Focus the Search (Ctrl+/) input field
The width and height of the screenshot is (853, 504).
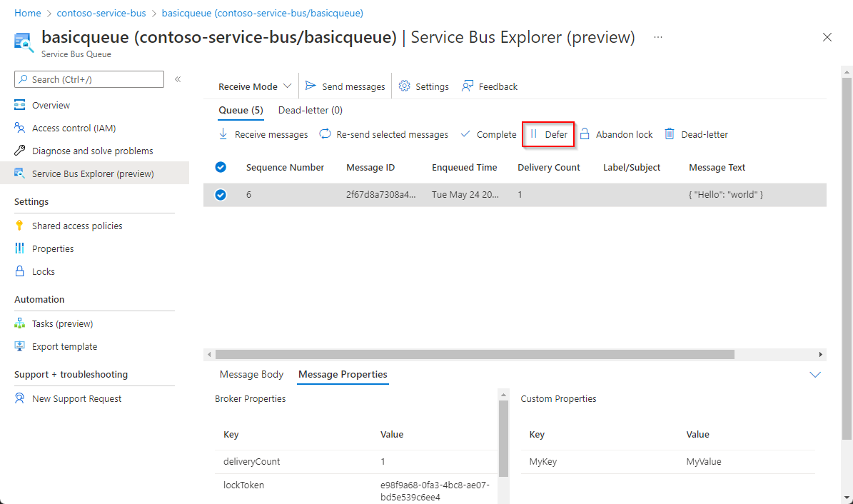(x=89, y=79)
